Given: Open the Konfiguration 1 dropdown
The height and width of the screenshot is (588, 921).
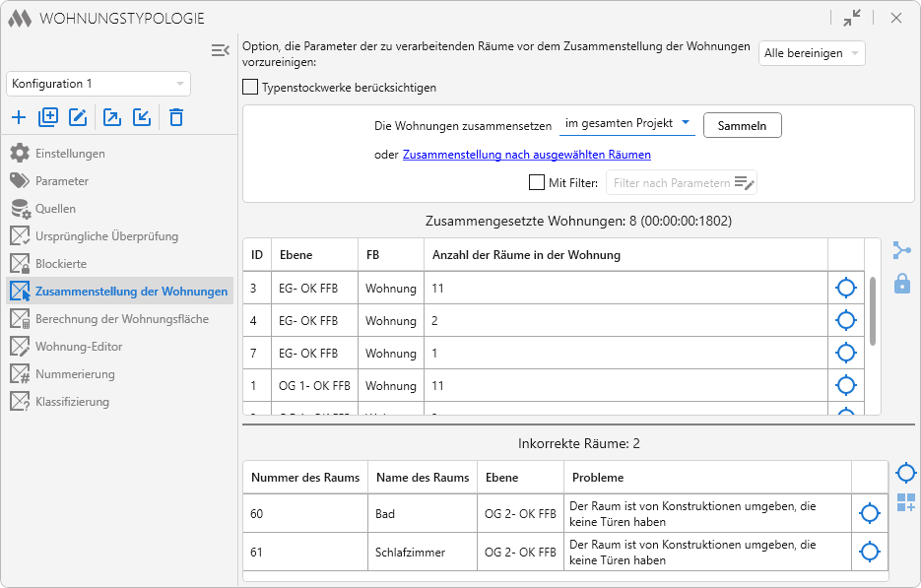Looking at the screenshot, I should point(99,84).
